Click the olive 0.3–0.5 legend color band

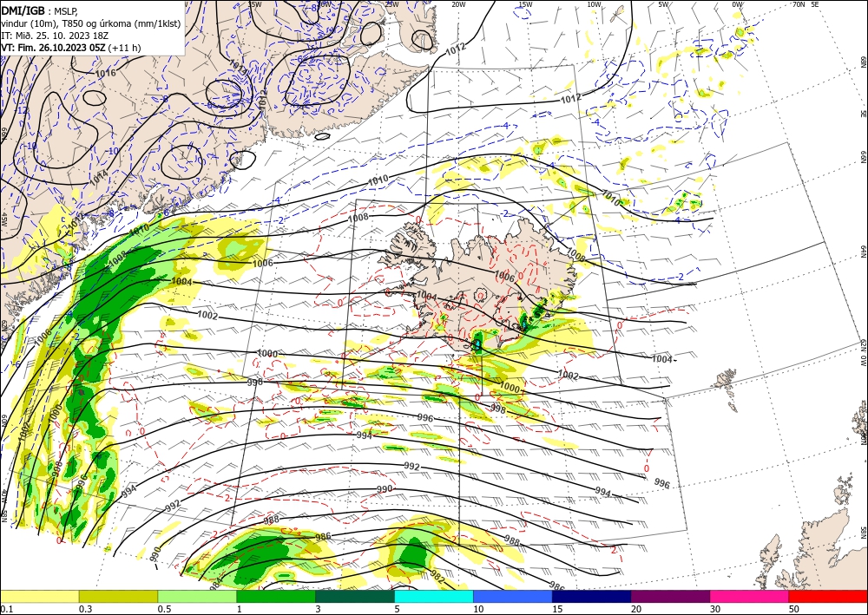tap(118, 596)
